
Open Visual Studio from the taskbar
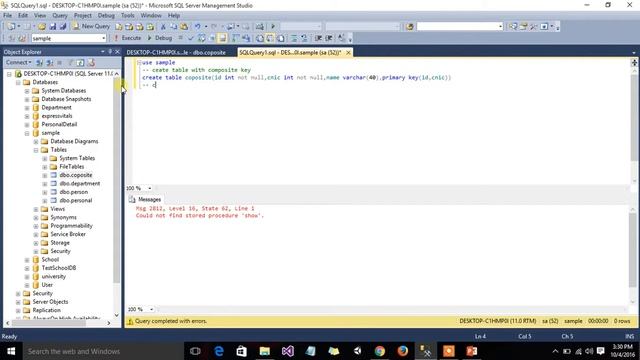tap(287, 351)
